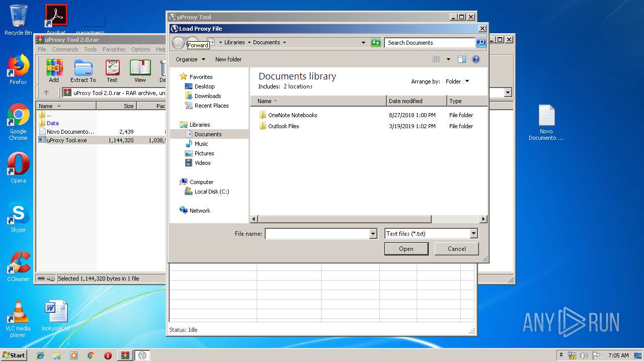Open the Help question mark icon
This screenshot has height=362, width=644.
476,59
